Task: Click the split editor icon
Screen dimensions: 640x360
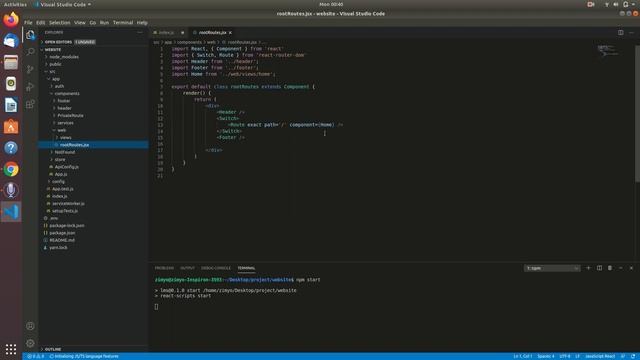Action: [620, 32]
